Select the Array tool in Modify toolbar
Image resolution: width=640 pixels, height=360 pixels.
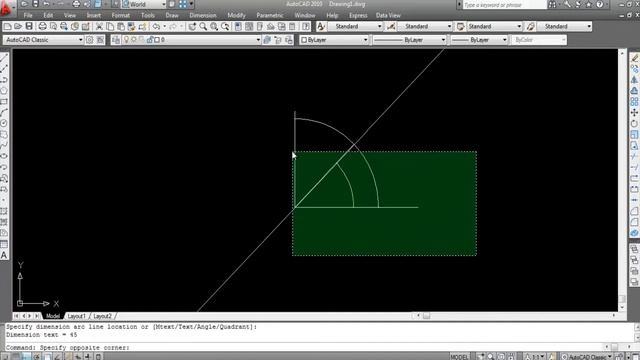pyautogui.click(x=634, y=101)
